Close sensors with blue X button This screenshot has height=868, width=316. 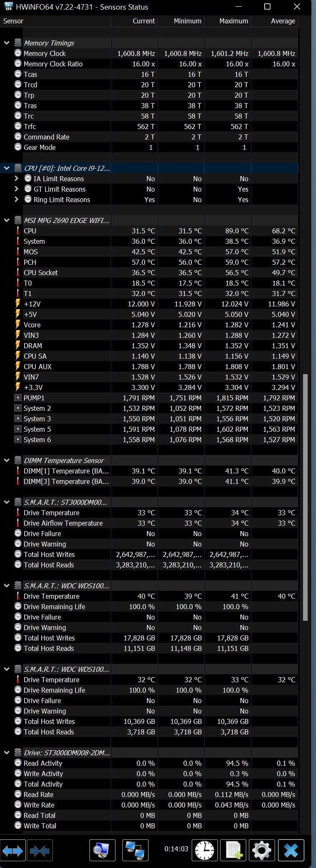[x=291, y=850]
